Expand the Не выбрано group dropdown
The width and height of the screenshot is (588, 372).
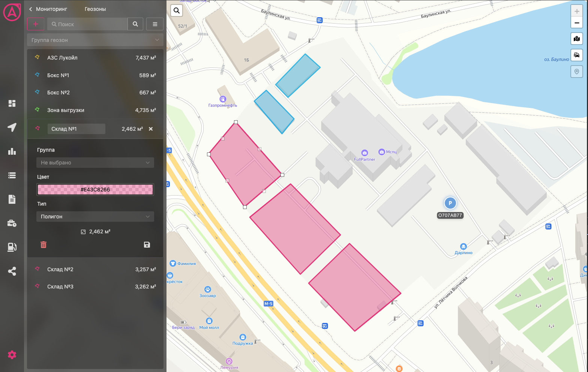click(95, 163)
